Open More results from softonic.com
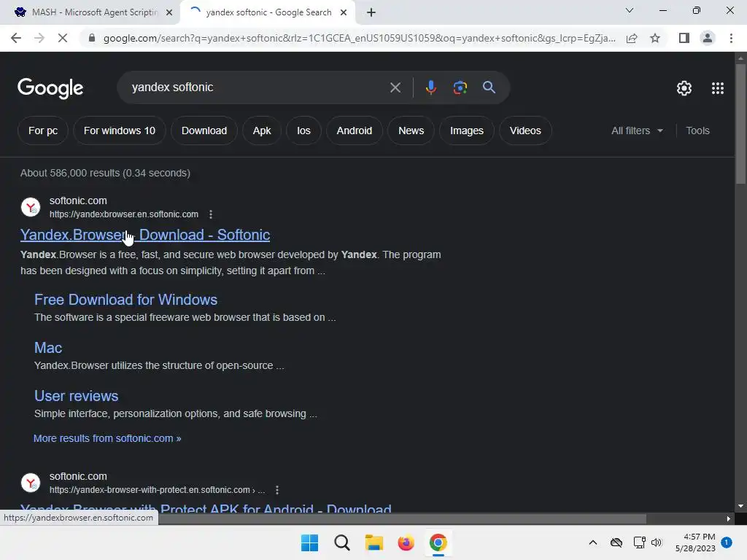Viewport: 747px width, 560px height. (x=107, y=438)
